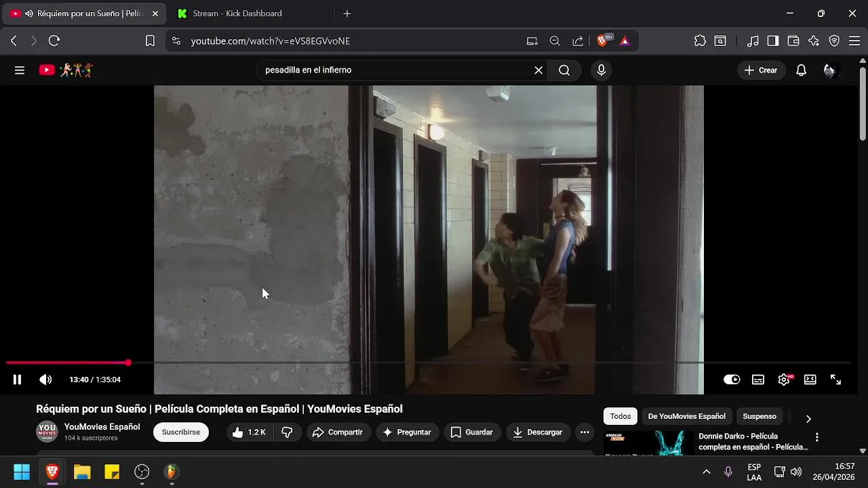The width and height of the screenshot is (868, 488).
Task: Open the YouTube hamburger guide menu
Action: [20, 70]
